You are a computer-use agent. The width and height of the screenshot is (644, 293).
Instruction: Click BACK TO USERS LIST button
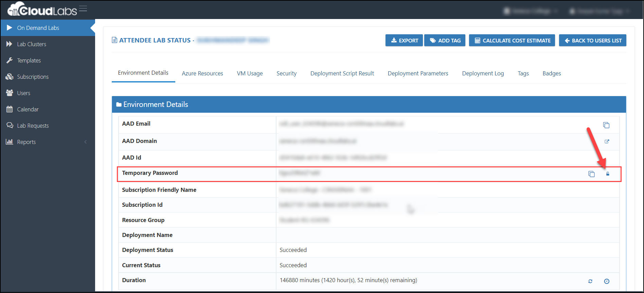click(x=593, y=40)
